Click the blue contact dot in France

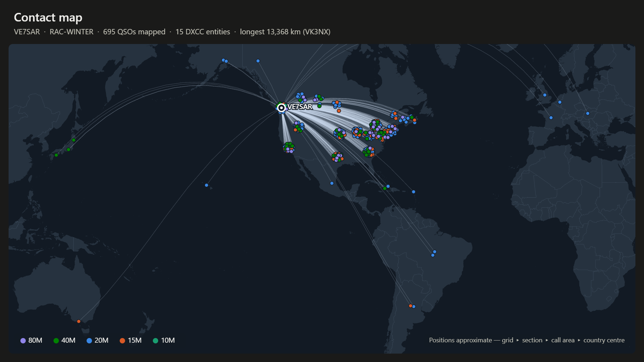(x=551, y=118)
